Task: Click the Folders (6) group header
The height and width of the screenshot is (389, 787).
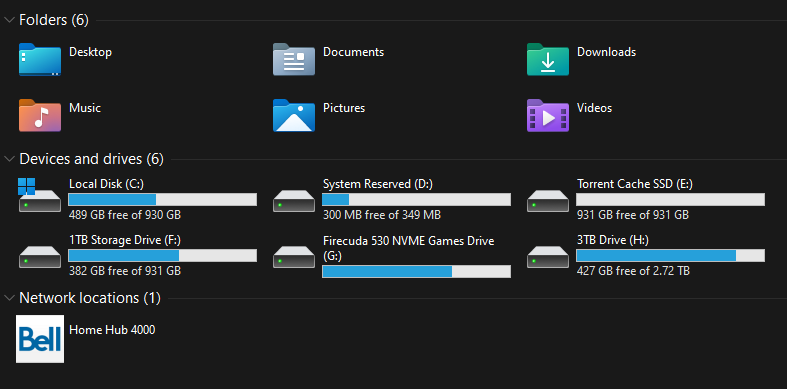Action: 54,20
